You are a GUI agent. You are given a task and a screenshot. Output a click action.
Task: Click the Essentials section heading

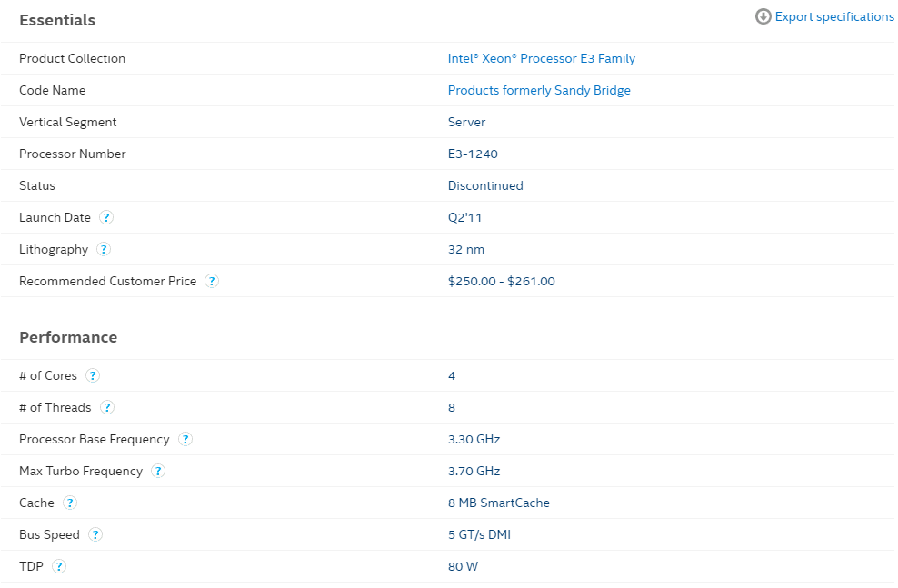click(57, 20)
